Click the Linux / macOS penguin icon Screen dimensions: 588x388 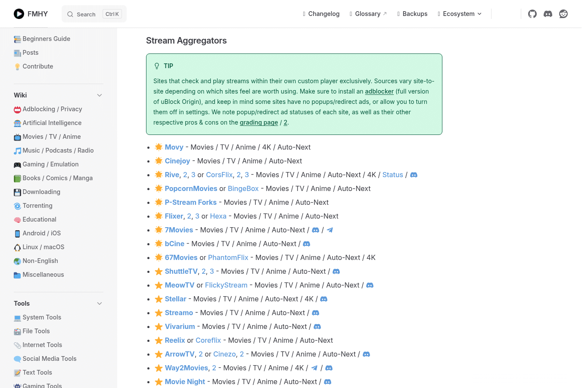17,247
